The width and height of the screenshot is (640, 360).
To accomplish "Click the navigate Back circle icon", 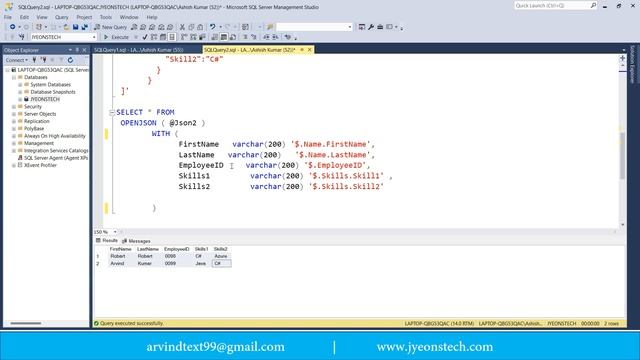I will pyautogui.click(x=13, y=27).
